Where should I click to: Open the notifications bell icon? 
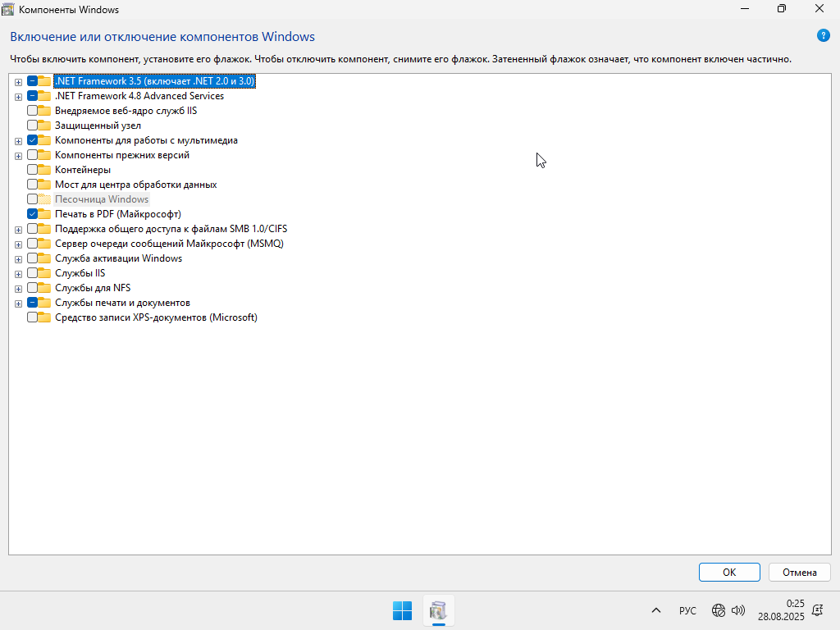(x=817, y=610)
